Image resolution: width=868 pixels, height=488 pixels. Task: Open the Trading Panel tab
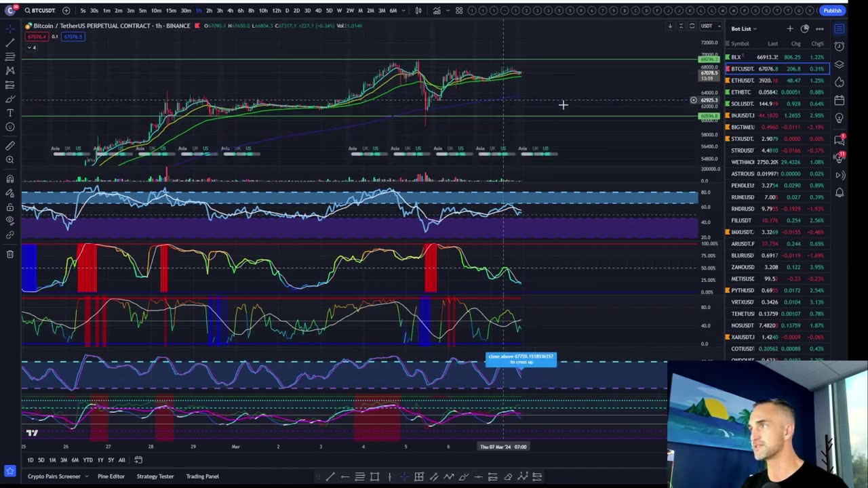click(203, 476)
